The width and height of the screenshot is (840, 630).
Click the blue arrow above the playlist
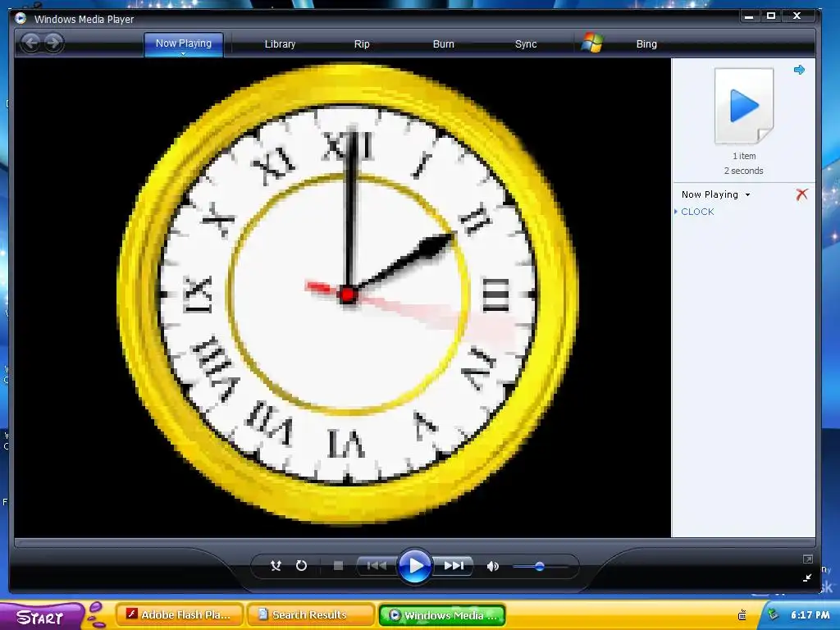[799, 70]
